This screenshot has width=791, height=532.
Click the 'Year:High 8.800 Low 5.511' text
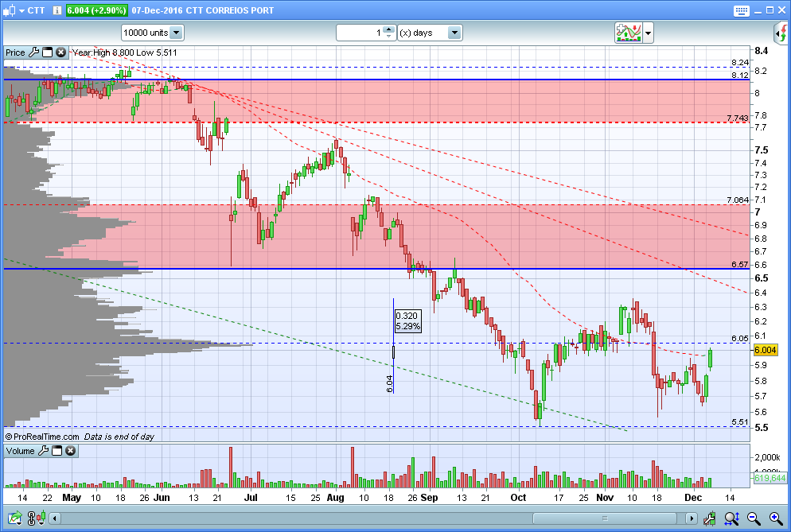(x=125, y=52)
